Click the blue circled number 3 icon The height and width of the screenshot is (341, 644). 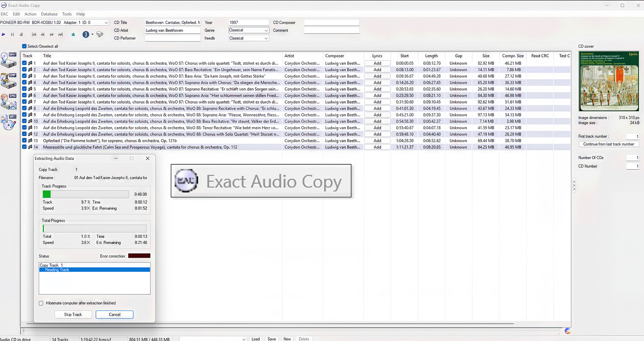click(86, 35)
